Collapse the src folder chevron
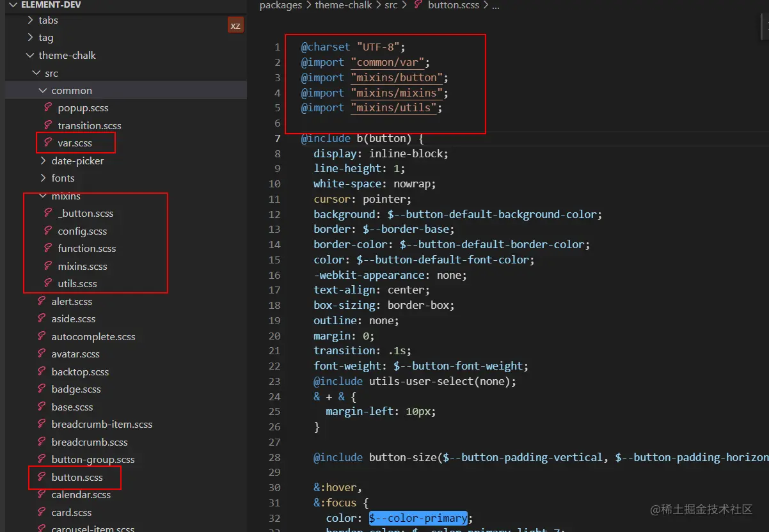Screen dimensions: 769x532 coord(36,73)
